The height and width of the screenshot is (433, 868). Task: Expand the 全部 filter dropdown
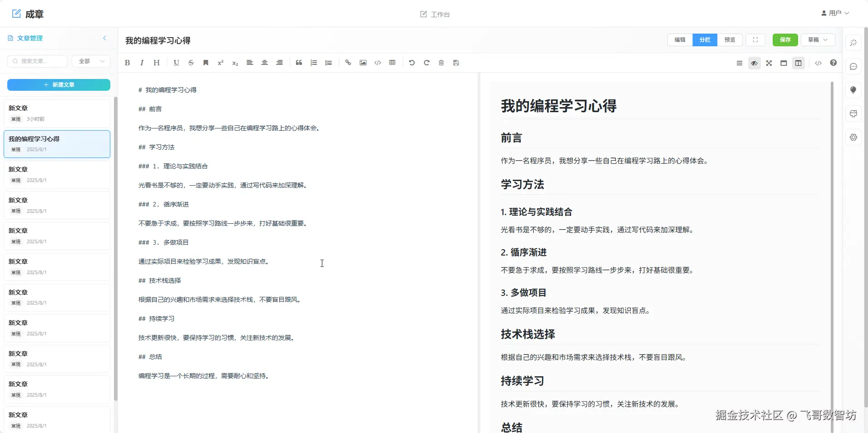(91, 61)
